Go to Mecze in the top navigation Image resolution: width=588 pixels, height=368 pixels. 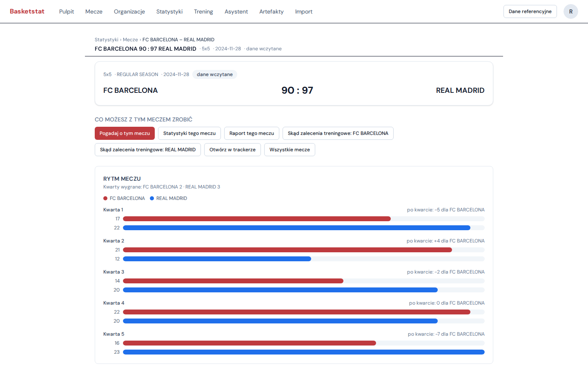point(94,11)
